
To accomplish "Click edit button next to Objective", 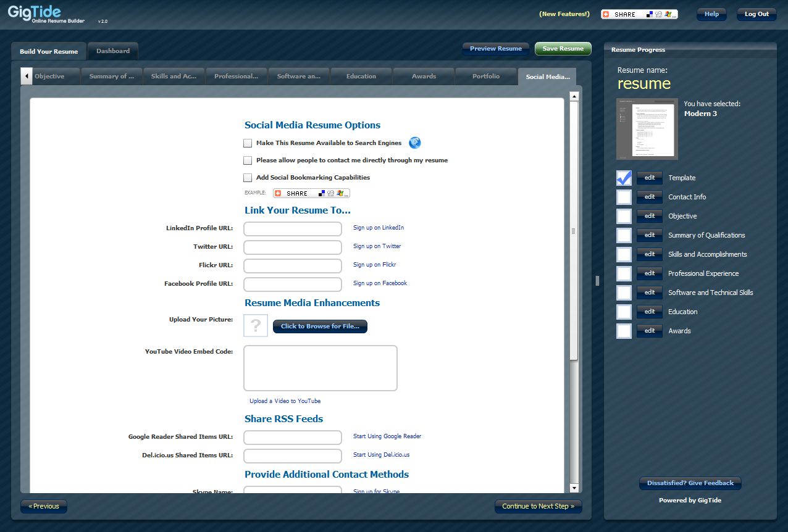I will 650,216.
